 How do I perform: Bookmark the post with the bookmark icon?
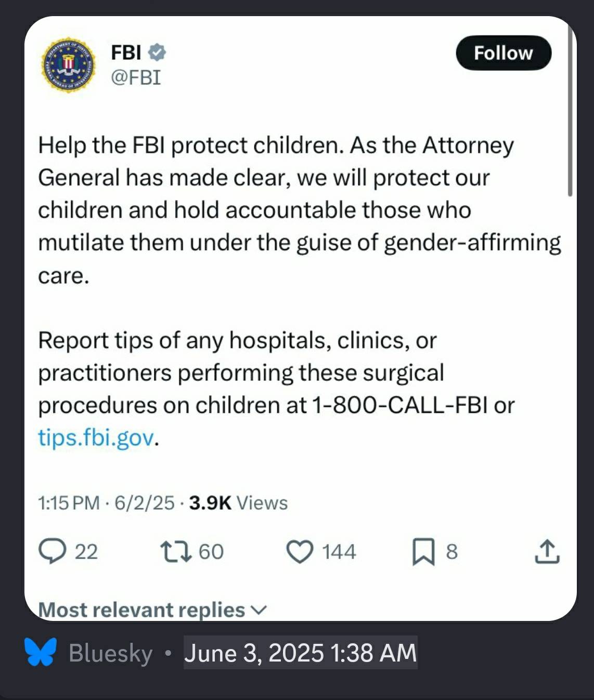(x=423, y=552)
